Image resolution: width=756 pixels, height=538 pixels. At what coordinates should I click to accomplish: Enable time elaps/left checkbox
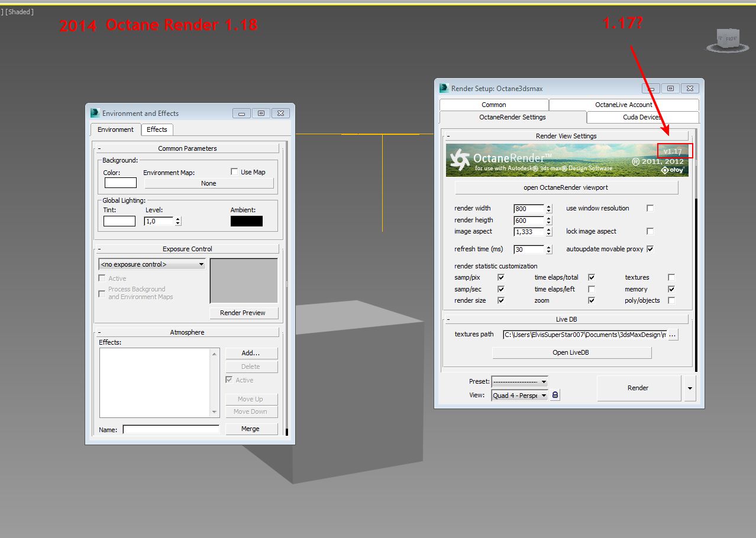(592, 289)
